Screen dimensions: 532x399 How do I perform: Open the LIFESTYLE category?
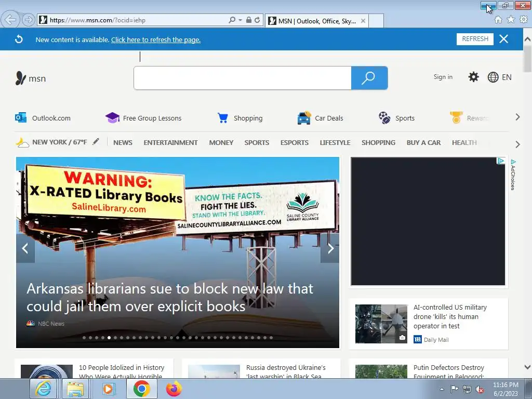(335, 142)
